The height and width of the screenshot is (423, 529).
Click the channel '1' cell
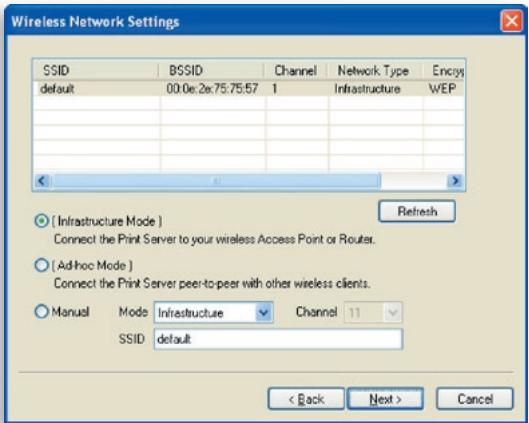click(275, 89)
